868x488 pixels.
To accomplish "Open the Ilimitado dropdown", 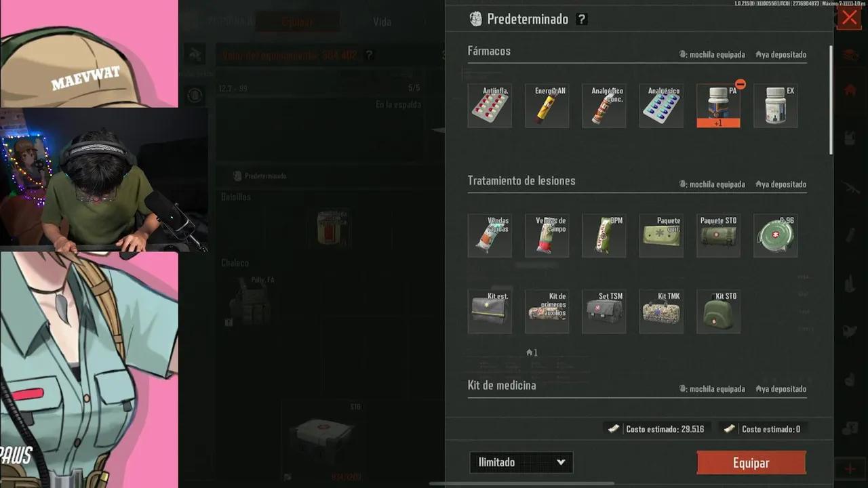I will point(521,462).
